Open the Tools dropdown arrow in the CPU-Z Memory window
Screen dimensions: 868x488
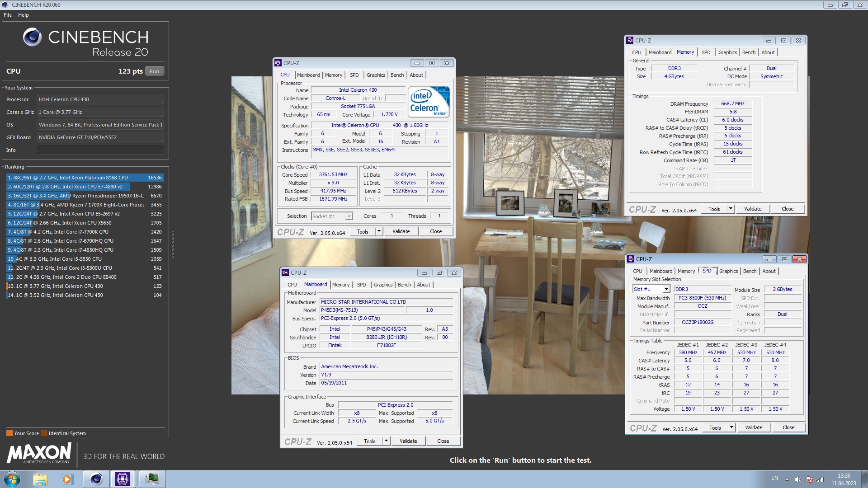point(731,209)
